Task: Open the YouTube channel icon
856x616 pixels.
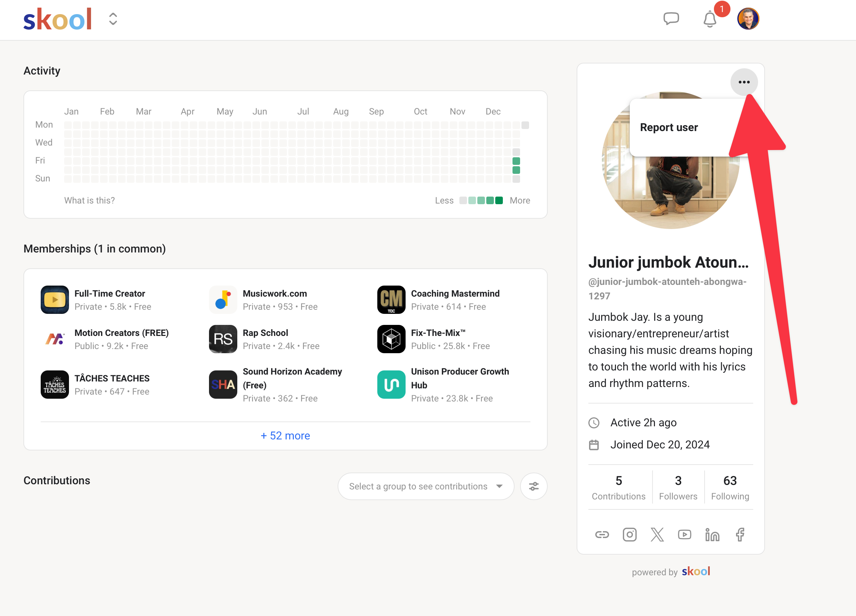Action: point(685,535)
